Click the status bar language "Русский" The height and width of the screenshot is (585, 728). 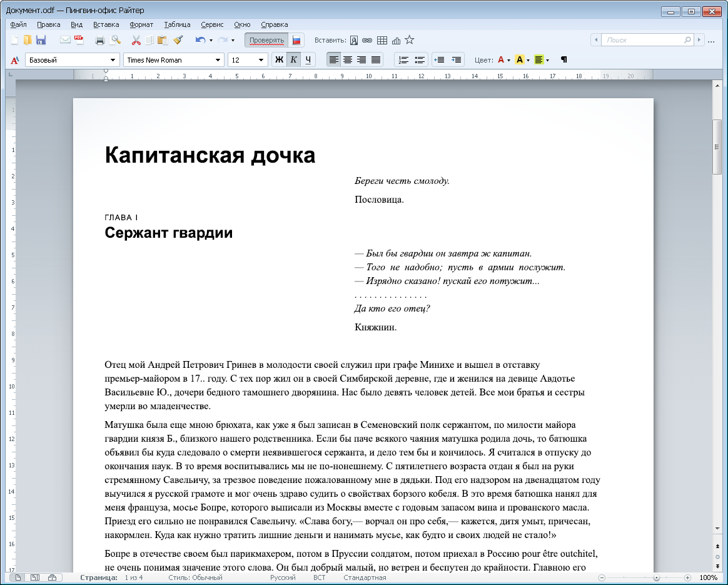tap(283, 577)
